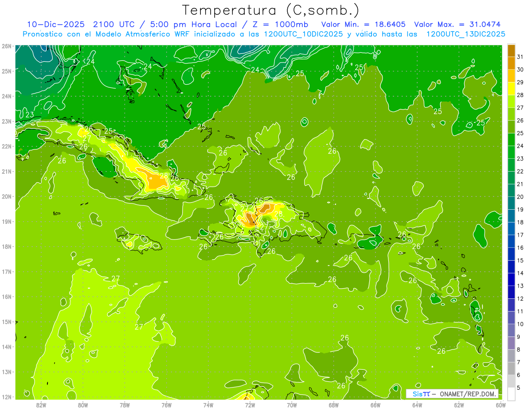Click the legend swatch between 14 and 15

pyautogui.click(x=511, y=267)
